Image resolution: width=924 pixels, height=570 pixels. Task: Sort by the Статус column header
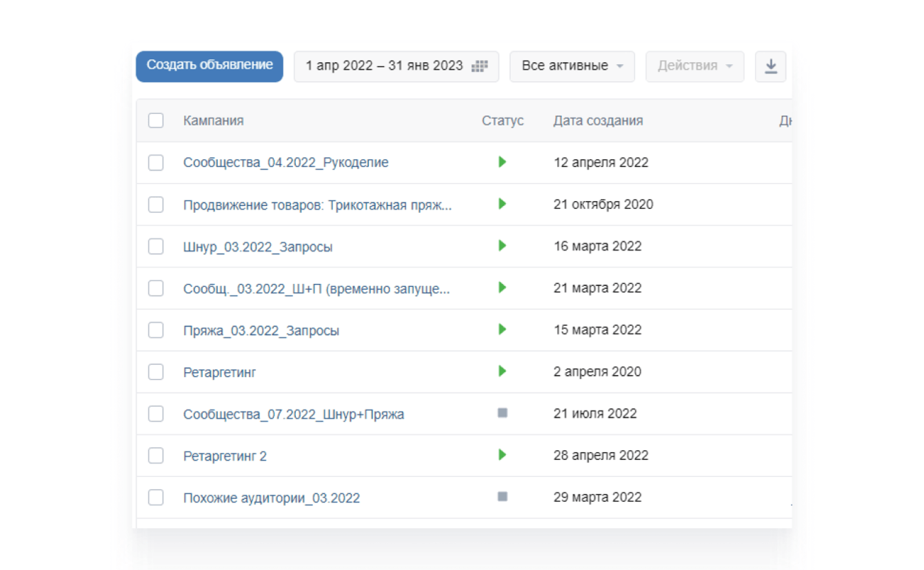(x=503, y=121)
